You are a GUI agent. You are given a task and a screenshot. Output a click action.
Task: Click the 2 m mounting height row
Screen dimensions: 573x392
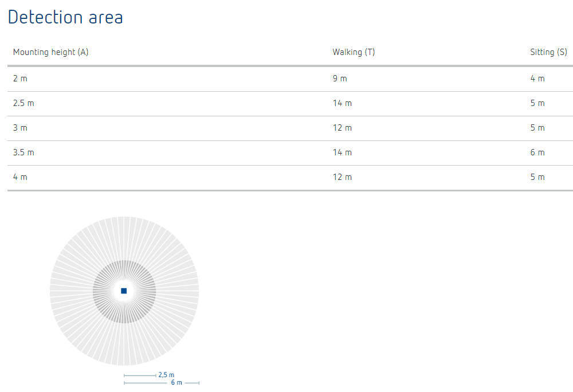pyautogui.click(x=290, y=79)
